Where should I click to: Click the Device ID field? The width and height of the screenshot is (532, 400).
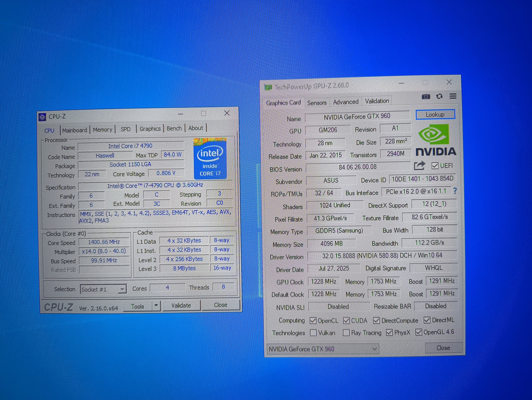click(x=422, y=179)
